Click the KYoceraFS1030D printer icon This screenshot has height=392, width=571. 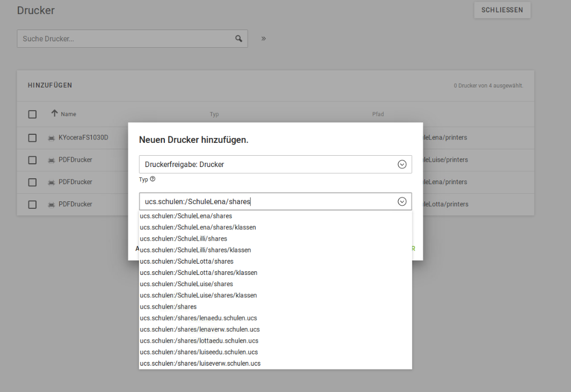tap(51, 137)
